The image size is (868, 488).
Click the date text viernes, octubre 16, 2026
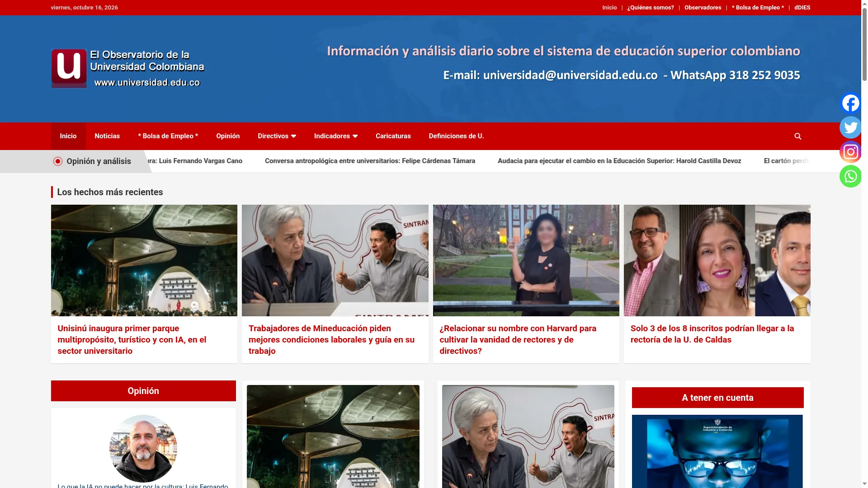point(84,8)
